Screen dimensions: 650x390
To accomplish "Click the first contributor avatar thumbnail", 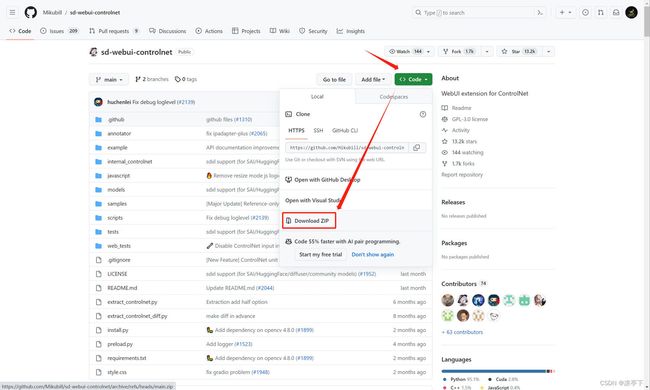I will tap(448, 300).
